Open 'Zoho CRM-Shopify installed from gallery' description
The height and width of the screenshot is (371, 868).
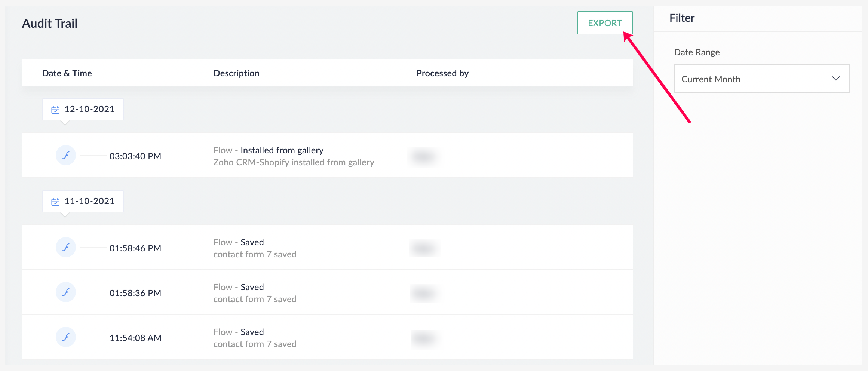coord(294,162)
